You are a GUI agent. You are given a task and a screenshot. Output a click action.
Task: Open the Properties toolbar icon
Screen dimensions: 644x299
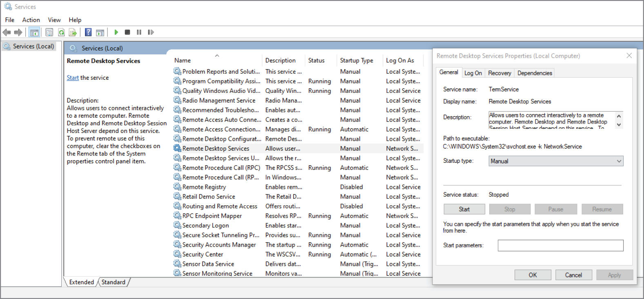pyautogui.click(x=49, y=32)
